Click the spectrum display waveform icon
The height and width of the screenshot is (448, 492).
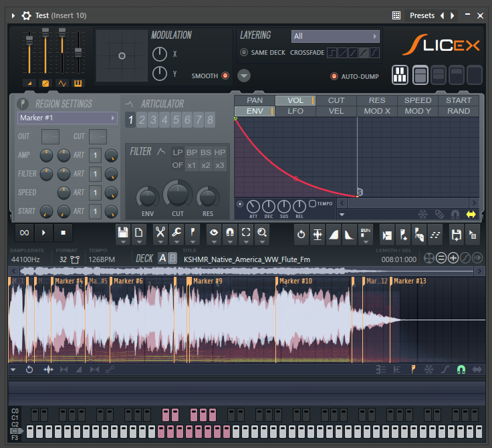point(48,370)
